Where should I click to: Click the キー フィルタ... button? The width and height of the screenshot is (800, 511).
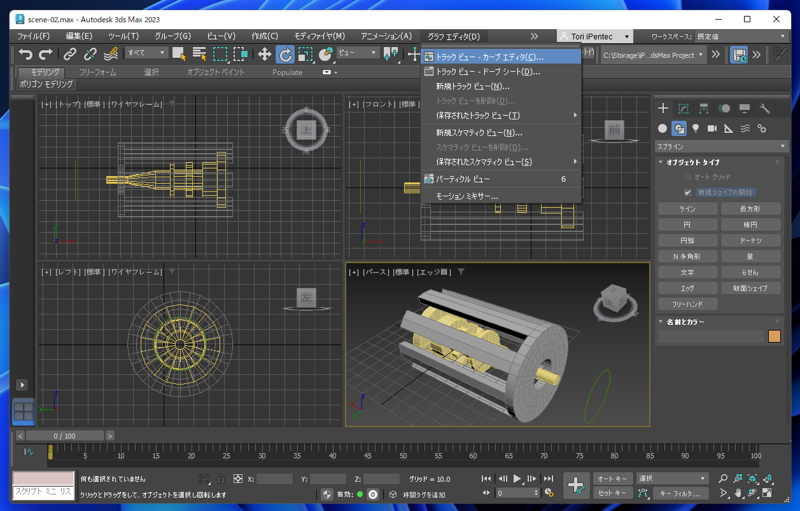tap(680, 493)
